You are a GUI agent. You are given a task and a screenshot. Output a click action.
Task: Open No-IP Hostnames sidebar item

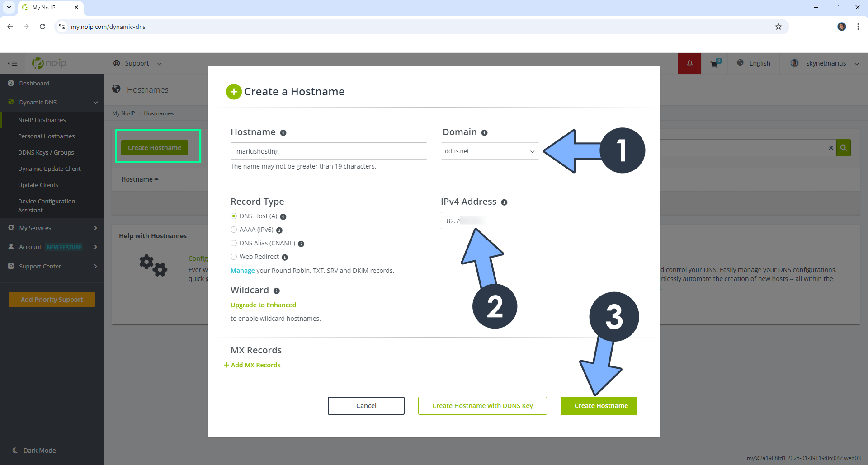tap(42, 120)
